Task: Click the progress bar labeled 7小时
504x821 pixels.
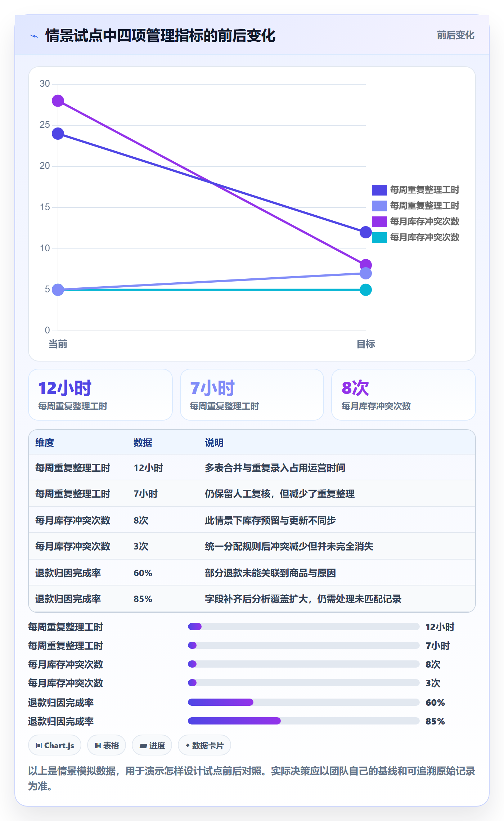Action: pyautogui.click(x=303, y=645)
